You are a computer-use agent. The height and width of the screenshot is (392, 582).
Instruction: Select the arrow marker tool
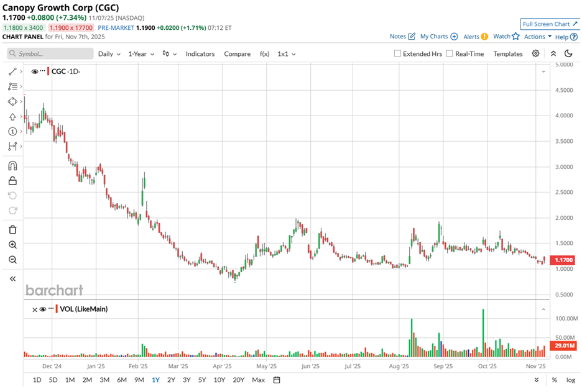click(x=12, y=116)
